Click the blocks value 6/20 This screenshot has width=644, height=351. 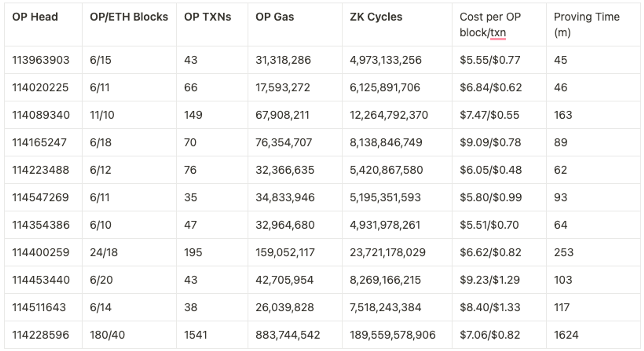click(x=101, y=280)
